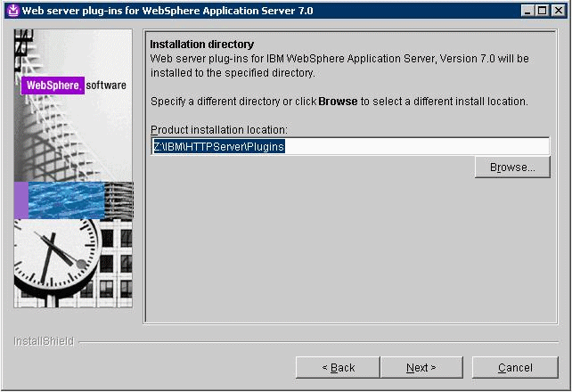Screen dimensions: 572x392
Task: Go to the Next > step
Action: coord(421,367)
